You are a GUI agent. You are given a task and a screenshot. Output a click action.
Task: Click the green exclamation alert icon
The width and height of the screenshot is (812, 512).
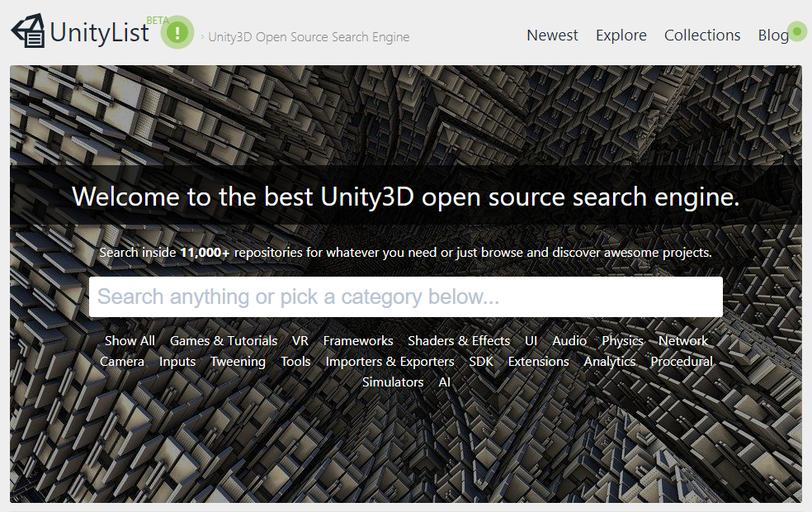[177, 33]
